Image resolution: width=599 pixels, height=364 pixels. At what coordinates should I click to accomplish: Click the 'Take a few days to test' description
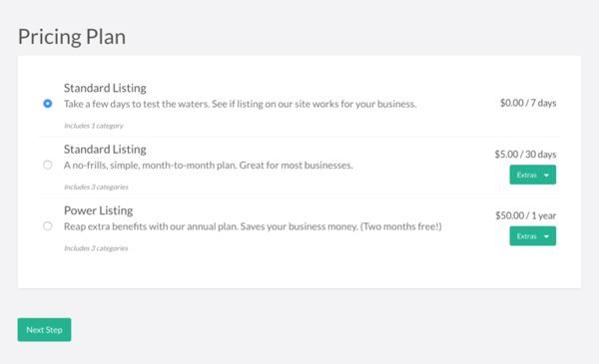coord(240,104)
